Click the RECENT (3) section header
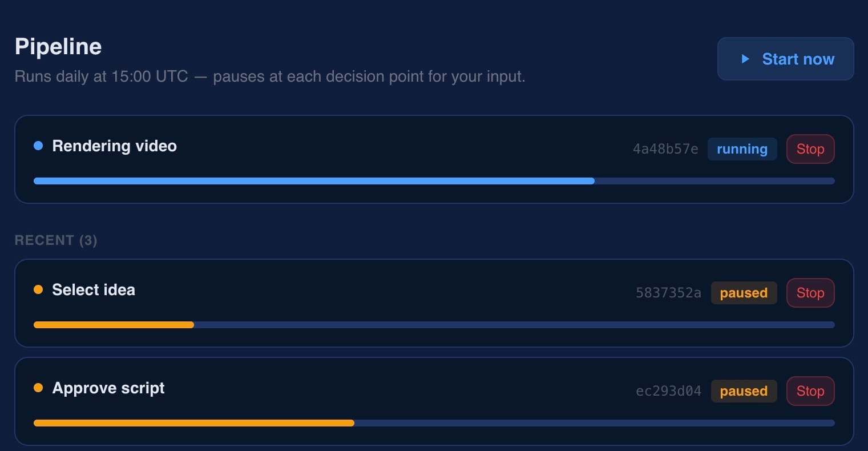Viewport: 868px width, 451px height. click(56, 240)
